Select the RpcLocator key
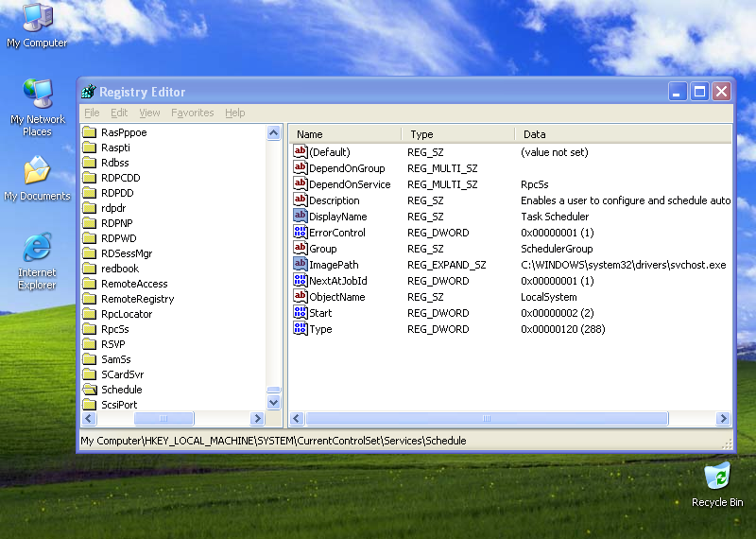 [x=127, y=314]
